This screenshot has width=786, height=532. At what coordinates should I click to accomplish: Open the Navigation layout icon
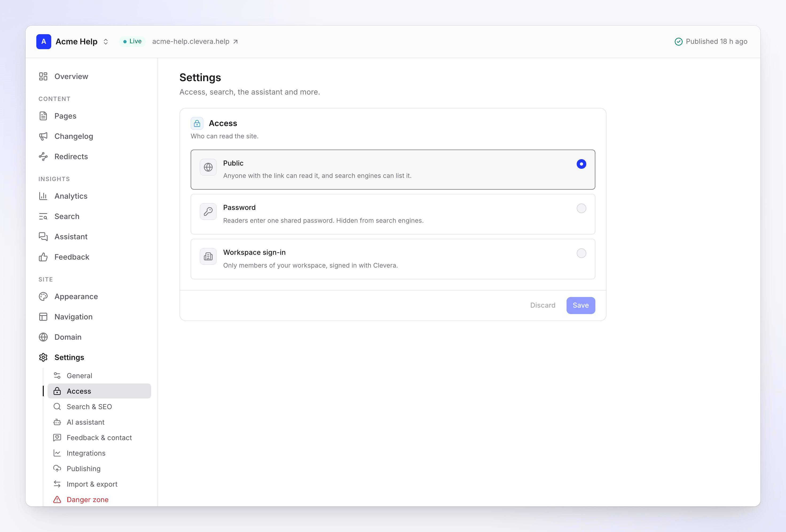point(43,317)
